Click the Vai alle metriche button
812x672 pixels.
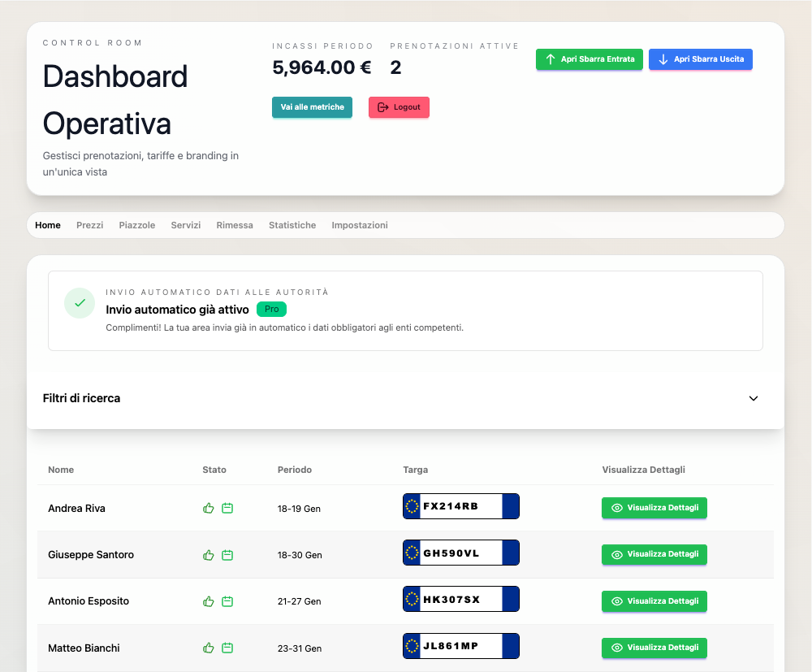312,106
